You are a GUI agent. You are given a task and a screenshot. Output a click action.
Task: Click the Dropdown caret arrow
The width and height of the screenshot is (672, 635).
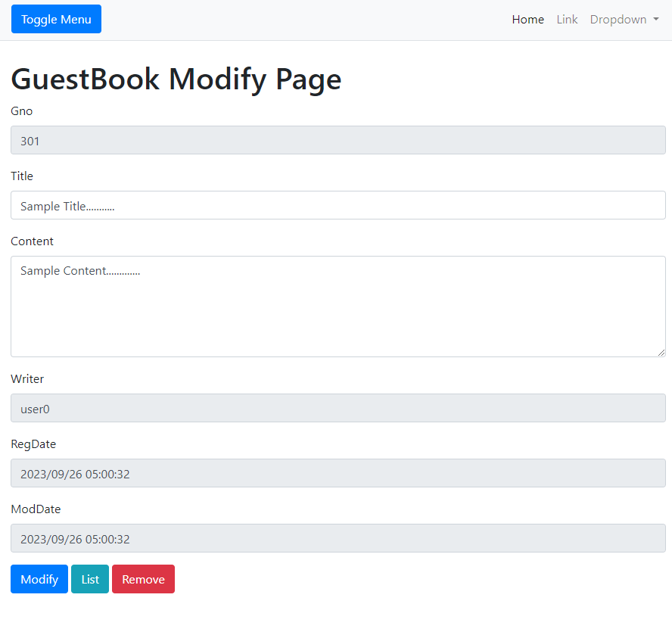(655, 19)
